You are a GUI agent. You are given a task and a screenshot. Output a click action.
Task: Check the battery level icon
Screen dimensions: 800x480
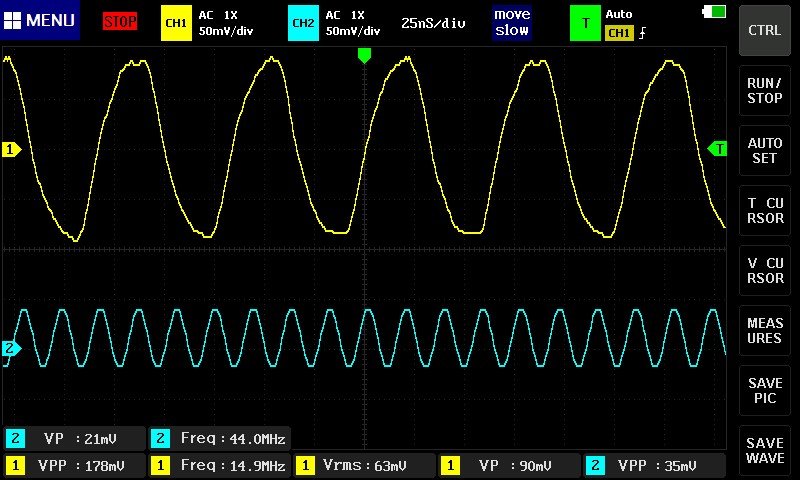click(715, 12)
